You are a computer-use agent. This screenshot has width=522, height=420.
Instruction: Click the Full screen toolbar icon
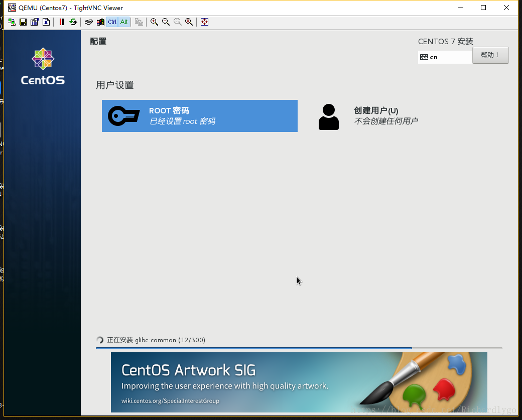pyautogui.click(x=204, y=22)
